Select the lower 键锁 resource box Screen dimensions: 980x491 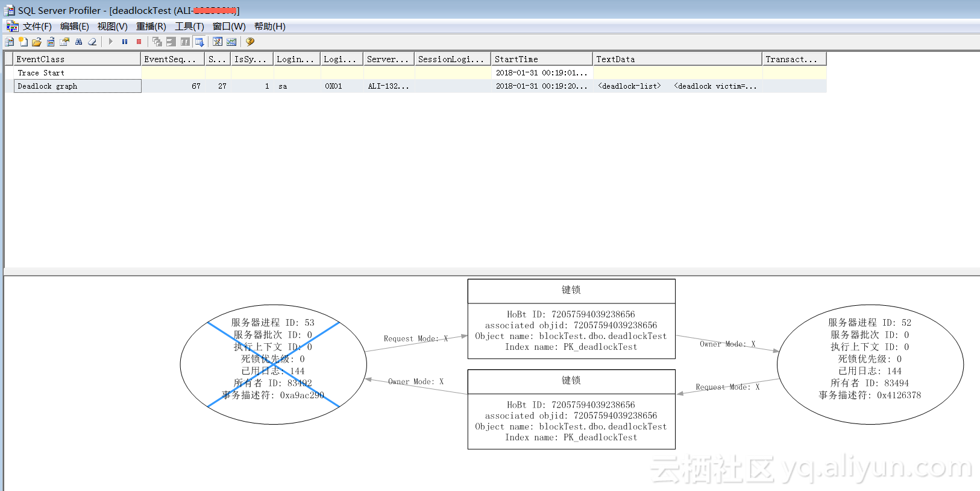(x=571, y=409)
